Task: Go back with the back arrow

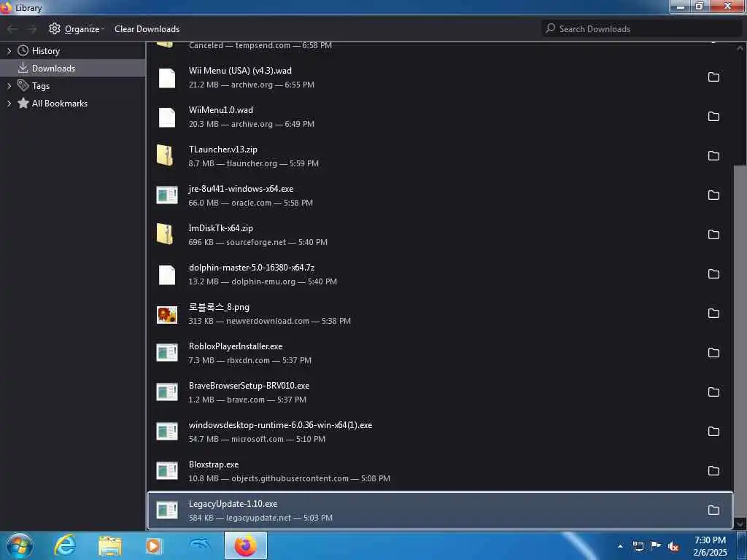Action: tap(12, 29)
